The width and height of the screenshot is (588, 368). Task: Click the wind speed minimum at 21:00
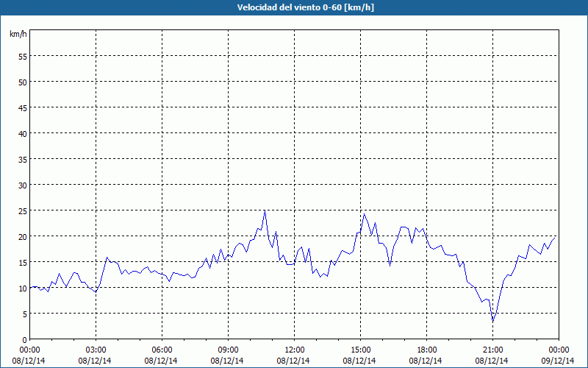coord(492,322)
